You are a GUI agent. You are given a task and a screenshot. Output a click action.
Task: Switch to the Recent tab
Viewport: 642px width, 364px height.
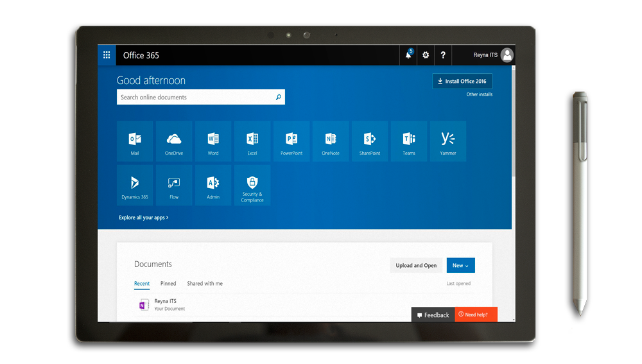click(142, 283)
